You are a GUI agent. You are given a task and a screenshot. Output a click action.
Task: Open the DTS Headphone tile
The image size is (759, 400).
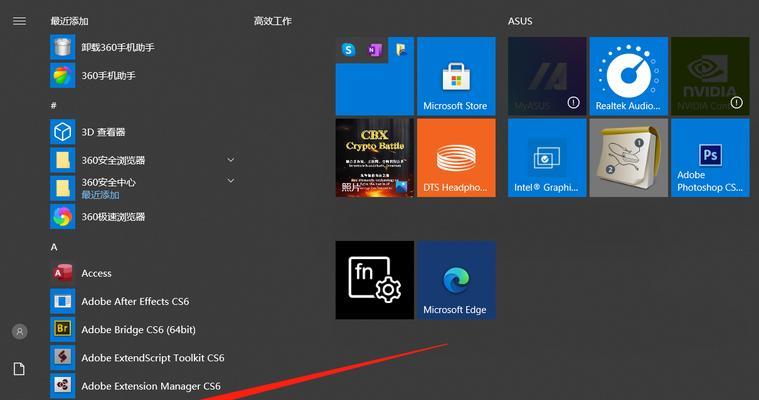click(x=456, y=158)
